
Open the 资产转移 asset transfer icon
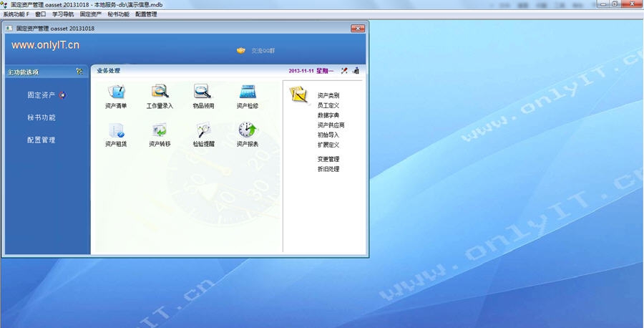tap(160, 130)
